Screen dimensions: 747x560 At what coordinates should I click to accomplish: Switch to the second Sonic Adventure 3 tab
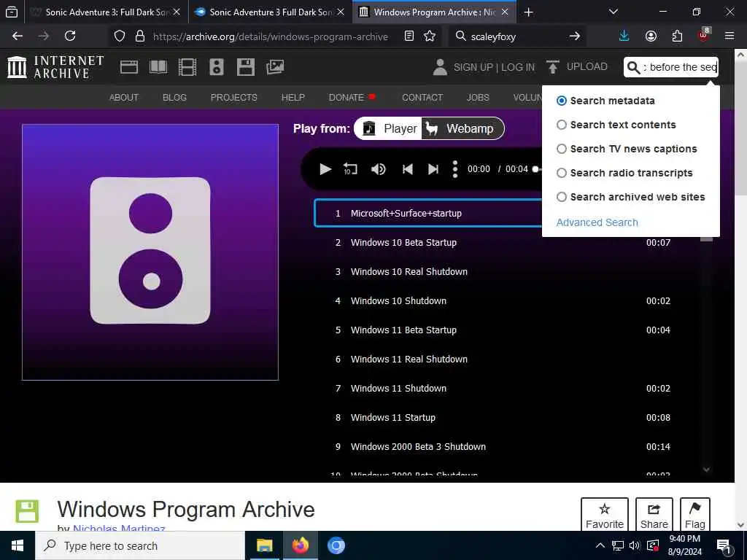(270, 12)
